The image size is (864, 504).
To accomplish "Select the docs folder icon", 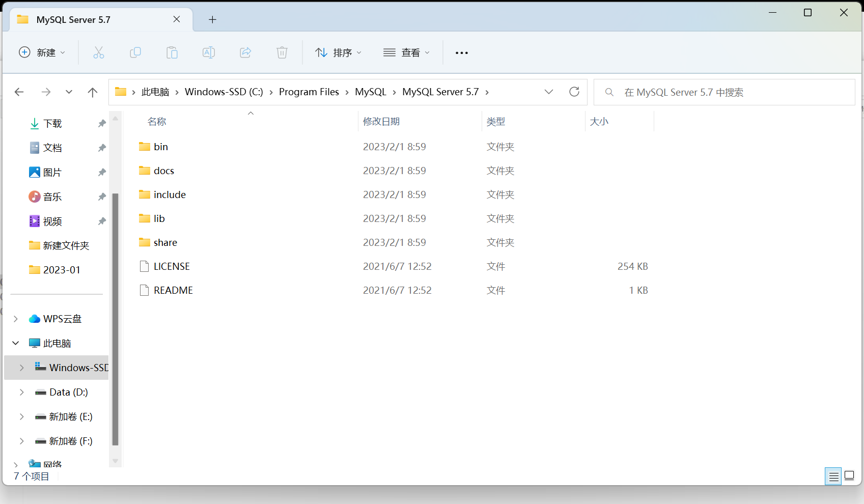I will [x=145, y=171].
